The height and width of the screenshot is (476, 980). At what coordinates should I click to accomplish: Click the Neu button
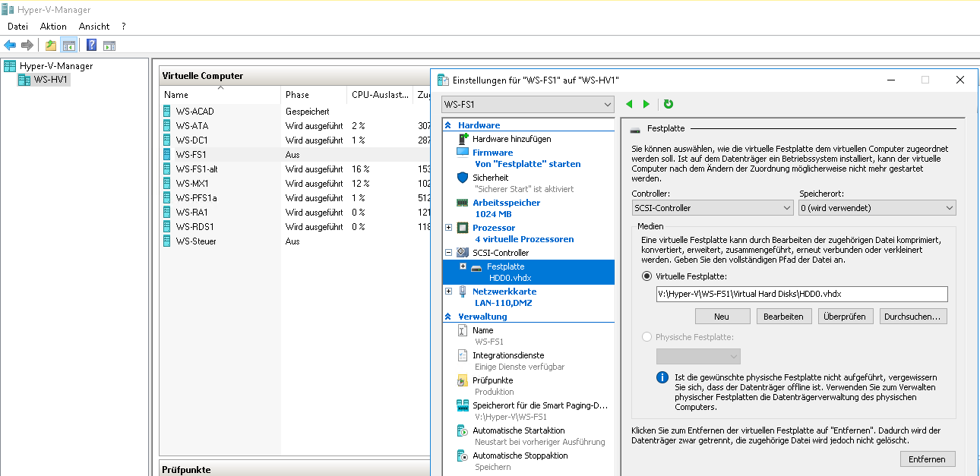722,317
